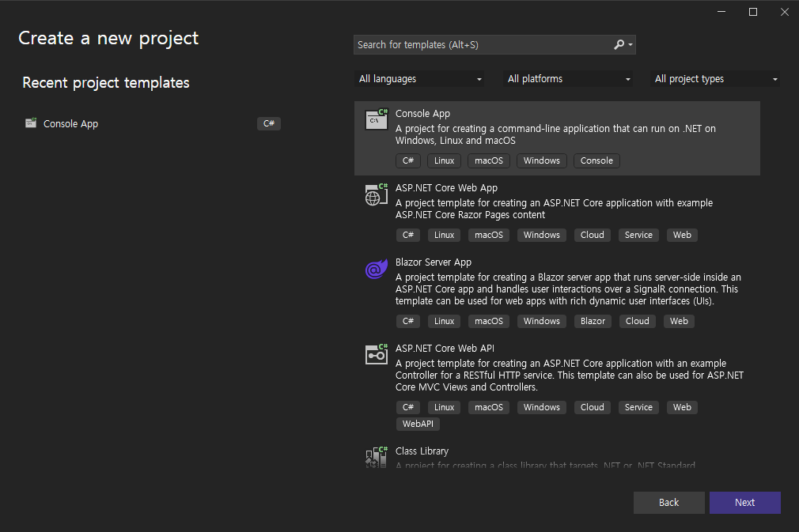Open the All platforms dropdown
Screen dimensions: 799x532
tap(568, 79)
